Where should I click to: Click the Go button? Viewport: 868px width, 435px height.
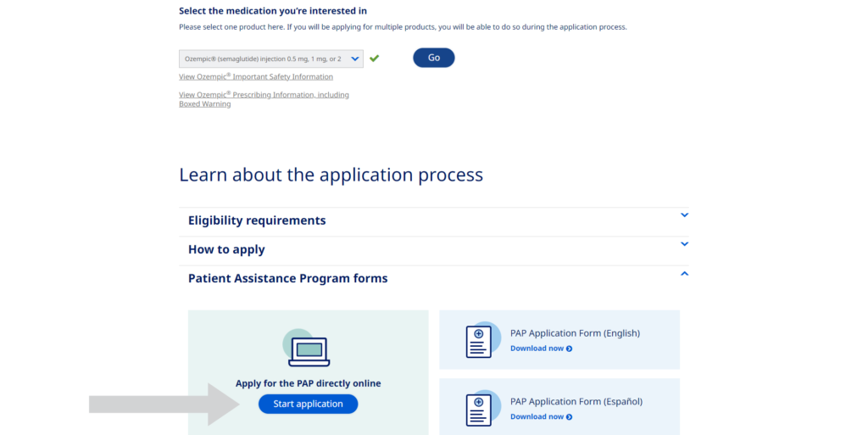click(433, 58)
